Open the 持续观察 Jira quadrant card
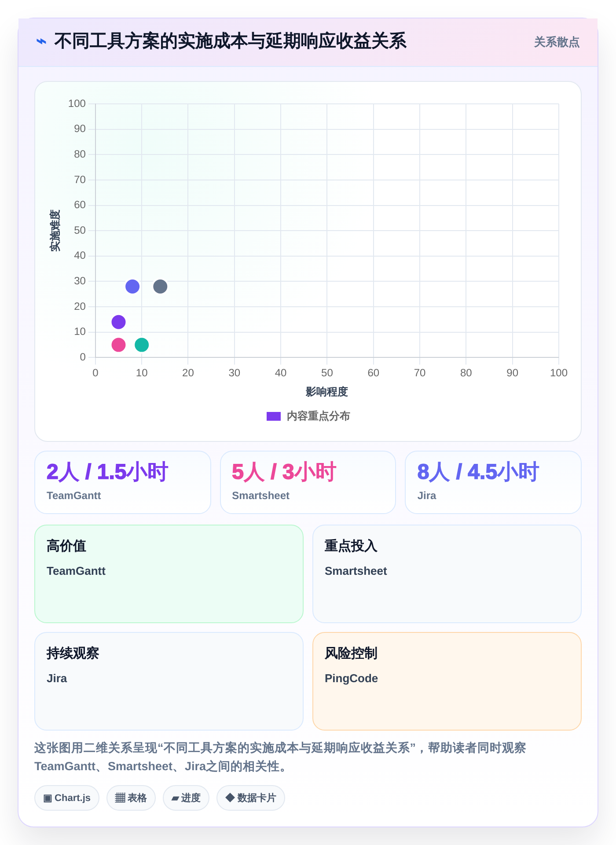 coord(169,681)
